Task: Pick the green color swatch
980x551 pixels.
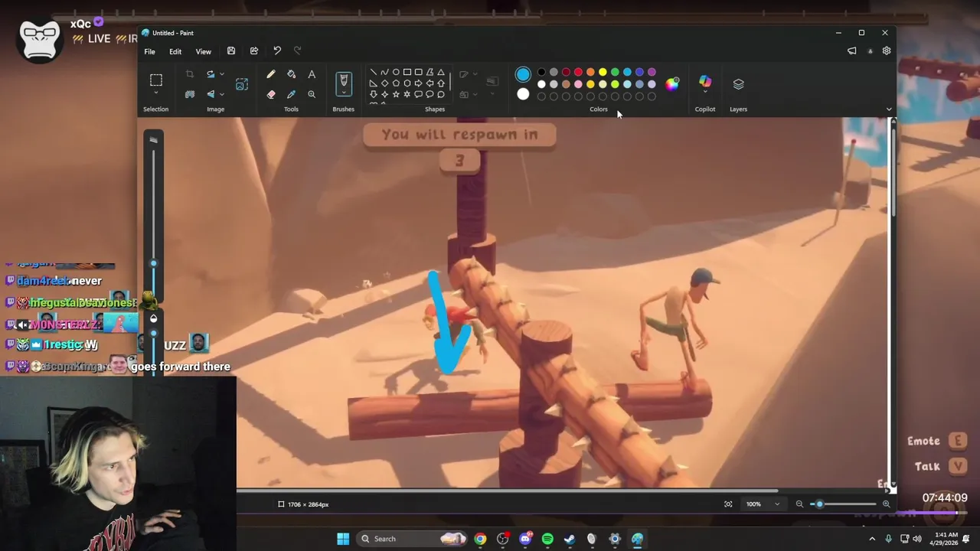Action: 615,72
